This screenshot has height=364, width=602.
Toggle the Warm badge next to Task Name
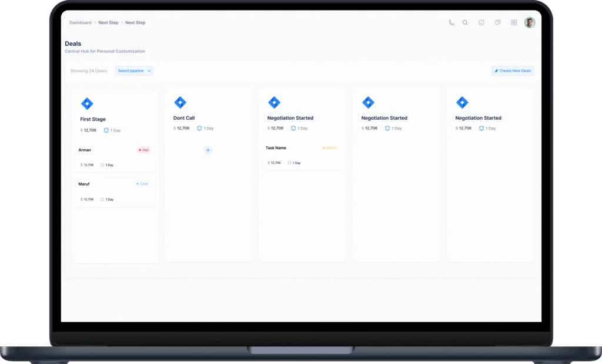click(x=329, y=148)
